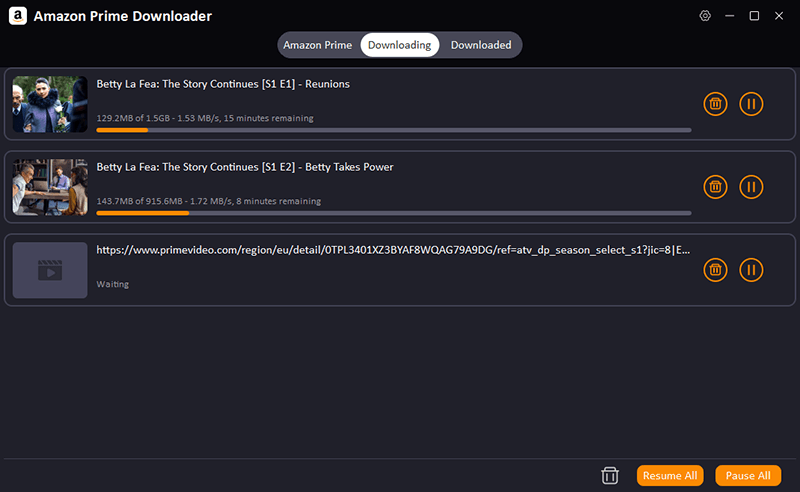This screenshot has height=492, width=800.
Task: Remove the Betty Takes Power download
Action: (x=715, y=187)
